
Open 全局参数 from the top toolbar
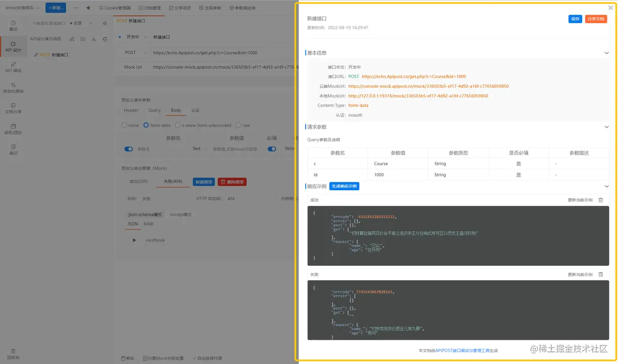pyautogui.click(x=210, y=8)
